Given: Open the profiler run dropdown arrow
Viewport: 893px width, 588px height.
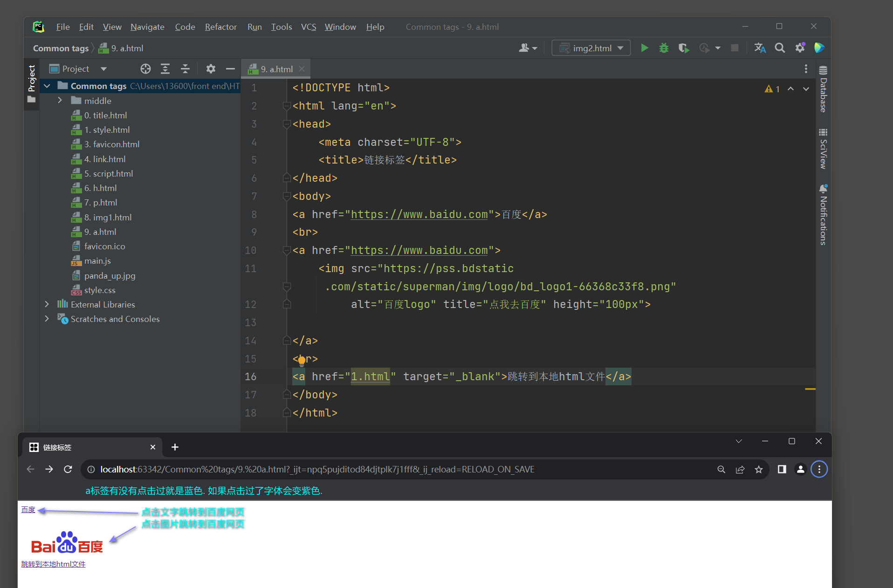Looking at the screenshot, I should coord(718,48).
